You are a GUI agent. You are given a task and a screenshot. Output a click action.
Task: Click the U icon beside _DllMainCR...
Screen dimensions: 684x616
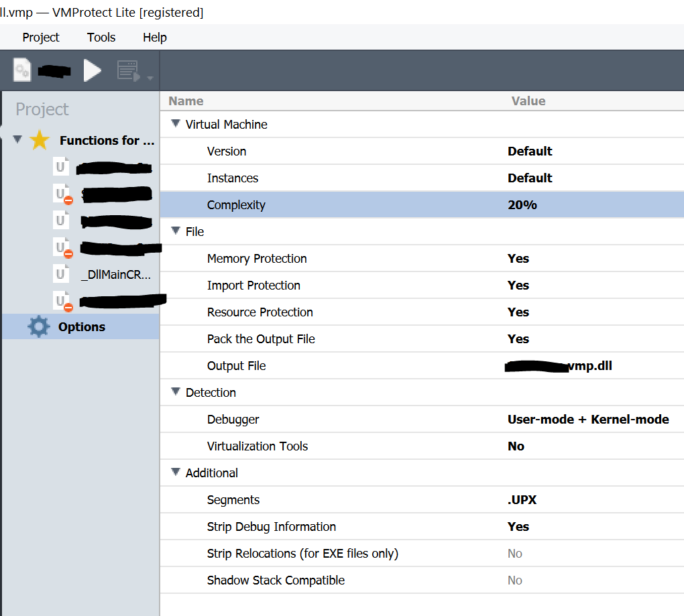60,273
